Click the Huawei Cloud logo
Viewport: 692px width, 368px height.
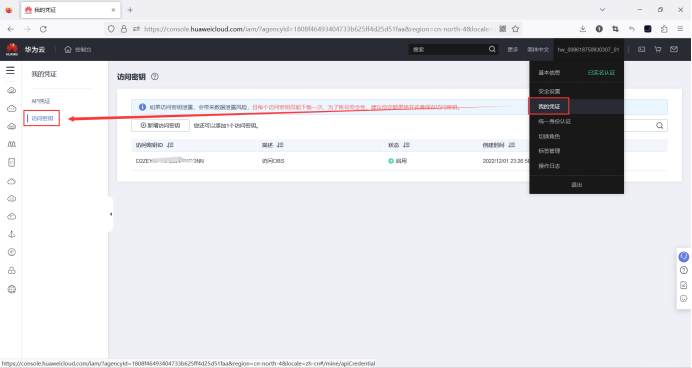[12, 49]
